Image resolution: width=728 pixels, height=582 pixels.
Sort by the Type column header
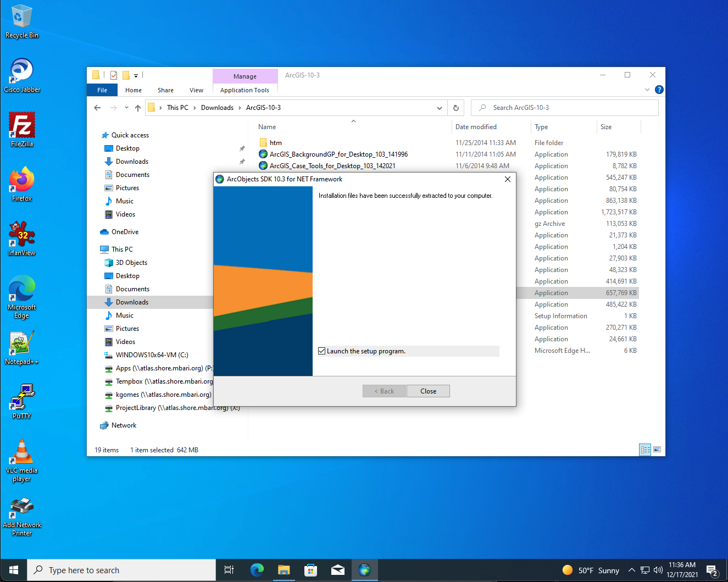[541, 127]
